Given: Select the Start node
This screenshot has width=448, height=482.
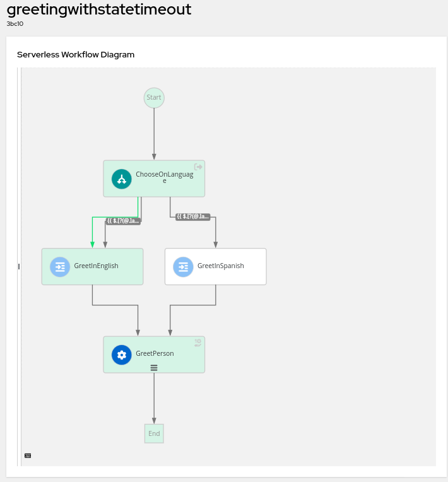Looking at the screenshot, I should pos(154,98).
